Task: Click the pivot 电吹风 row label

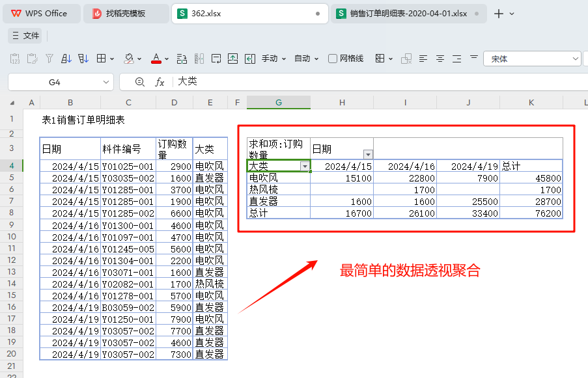Action: 279,178
